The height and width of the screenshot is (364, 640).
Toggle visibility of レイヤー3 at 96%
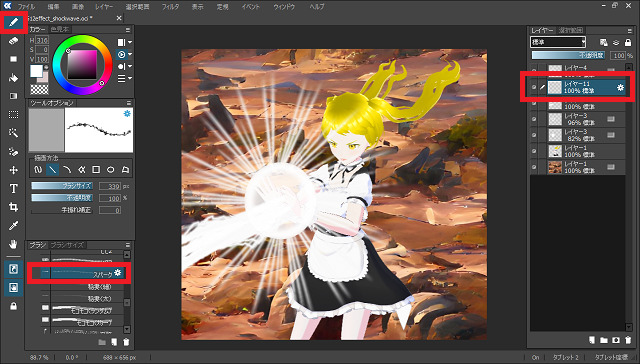(x=534, y=119)
